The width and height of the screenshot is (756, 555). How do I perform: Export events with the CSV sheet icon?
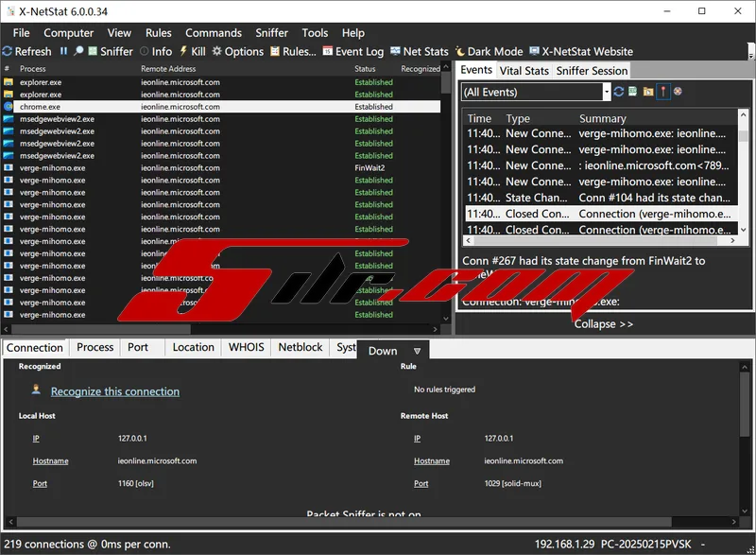coord(633,92)
